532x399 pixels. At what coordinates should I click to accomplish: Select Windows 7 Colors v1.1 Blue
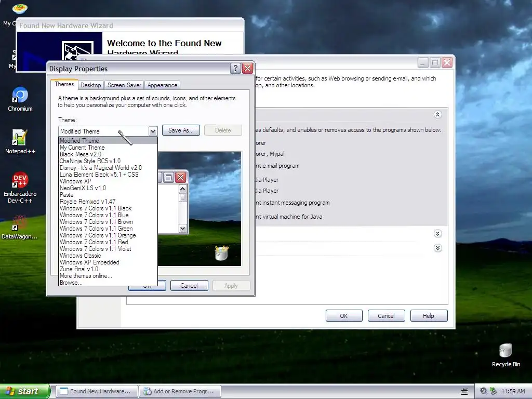(x=108, y=215)
